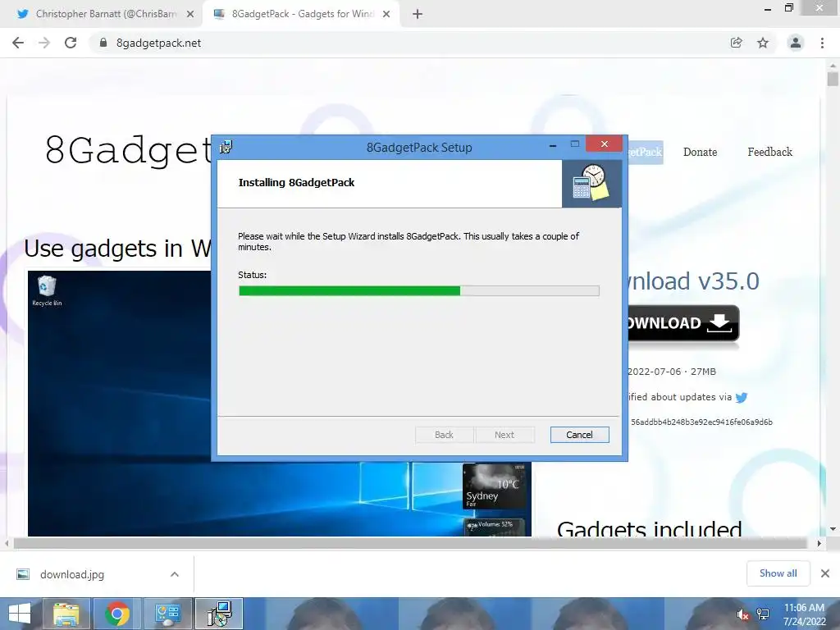Click the disabled Next button in Setup

point(504,435)
